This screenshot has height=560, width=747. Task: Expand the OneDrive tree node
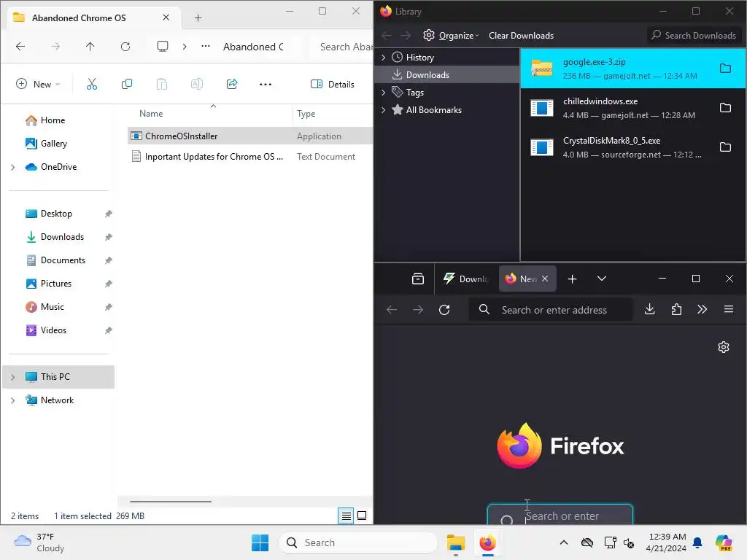13,167
